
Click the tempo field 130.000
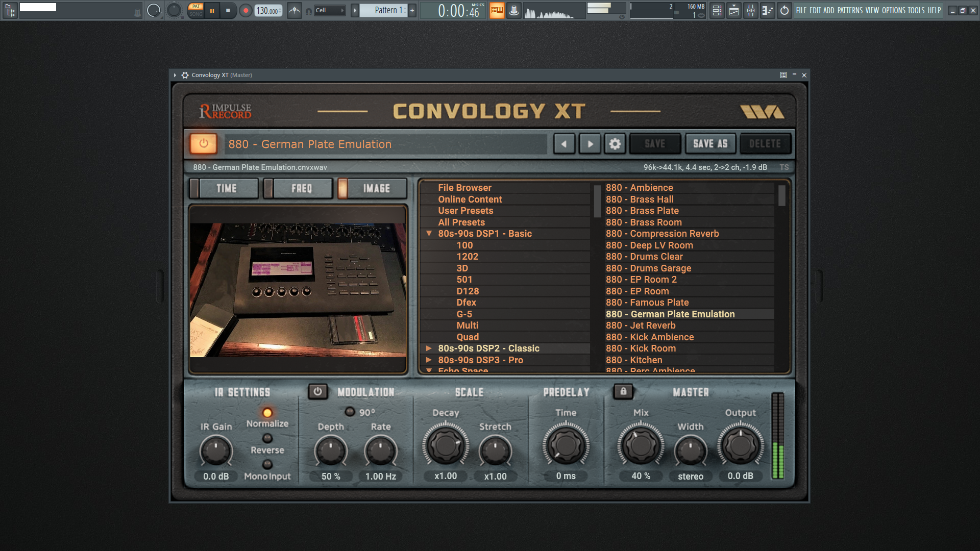(268, 10)
